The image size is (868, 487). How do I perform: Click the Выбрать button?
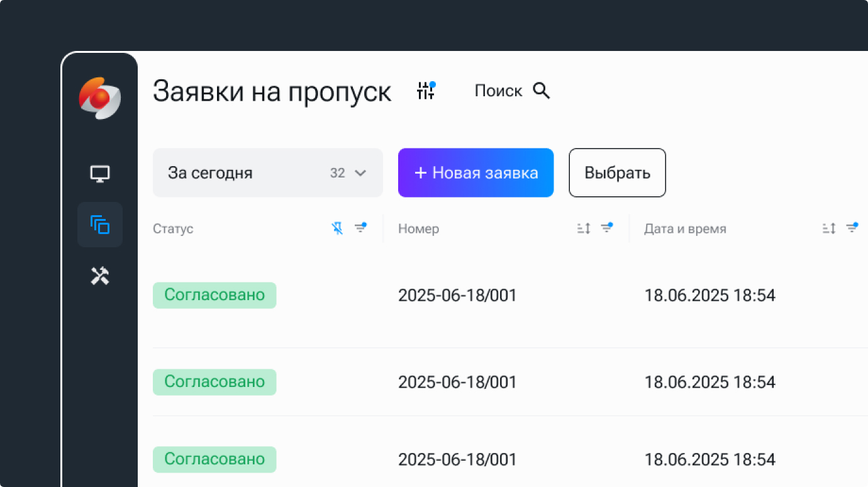pyautogui.click(x=618, y=172)
